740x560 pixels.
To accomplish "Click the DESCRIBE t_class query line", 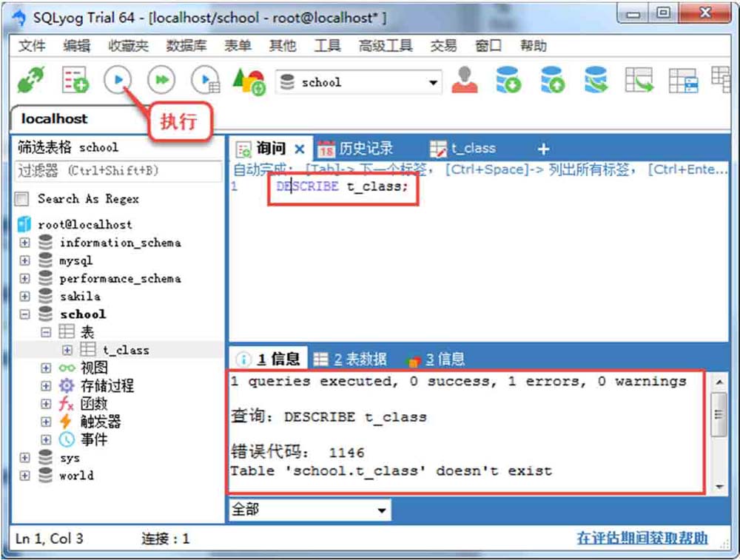I will click(342, 186).
